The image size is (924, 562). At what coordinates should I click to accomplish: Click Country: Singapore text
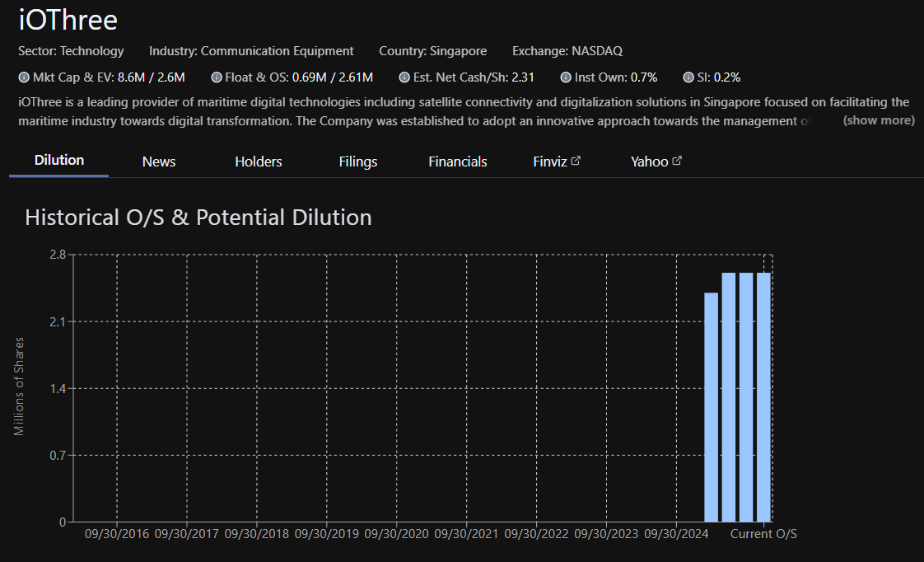[x=432, y=51]
